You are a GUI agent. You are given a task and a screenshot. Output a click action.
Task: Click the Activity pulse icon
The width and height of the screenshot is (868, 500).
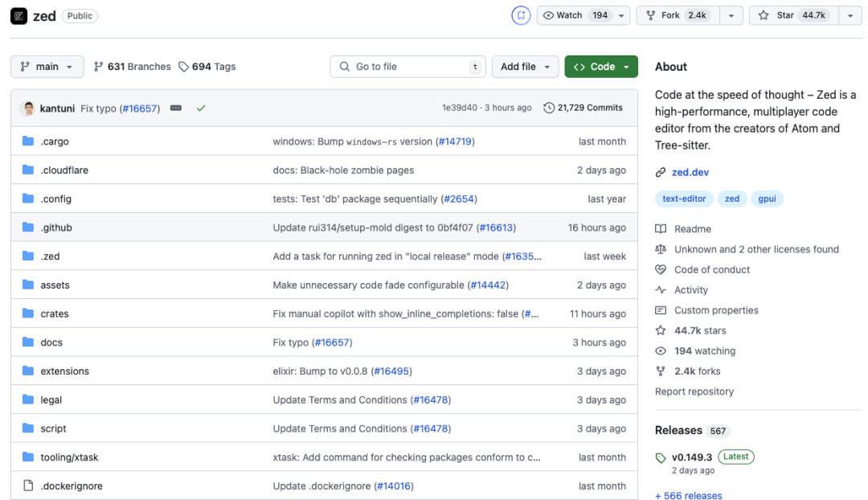[661, 289]
